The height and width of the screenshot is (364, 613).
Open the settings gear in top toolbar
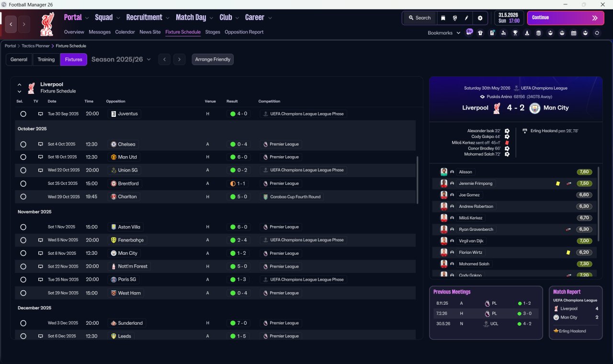pyautogui.click(x=480, y=18)
